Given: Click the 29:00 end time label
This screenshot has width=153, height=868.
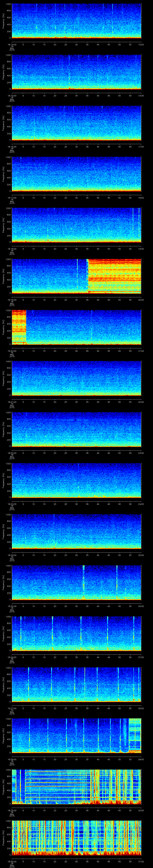Looking at the screenshot, I should 141,759.
